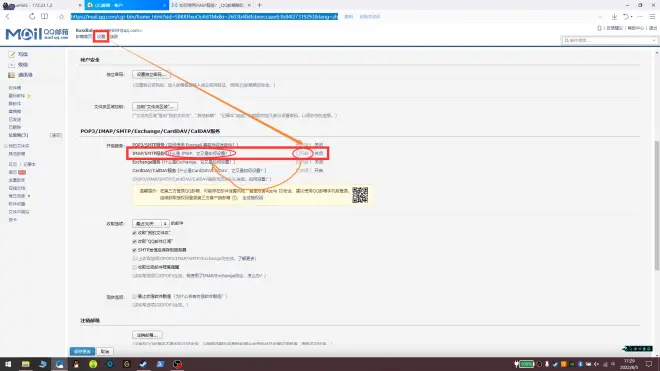Screen dimensions: 660x371
Task: Open the Windows Start button
Action: point(8,364)
